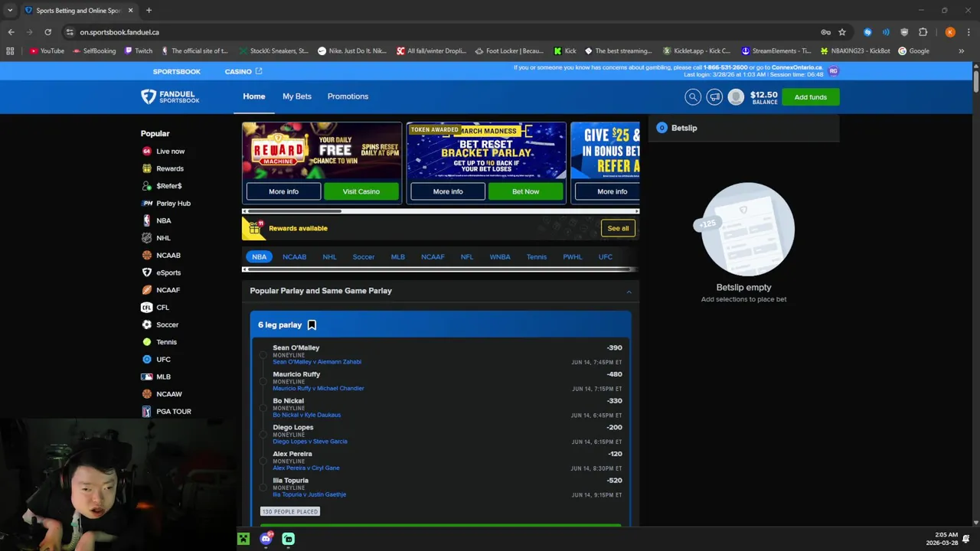Reload the page in Chrome
Screen dimensions: 980x551
[x=47, y=32]
